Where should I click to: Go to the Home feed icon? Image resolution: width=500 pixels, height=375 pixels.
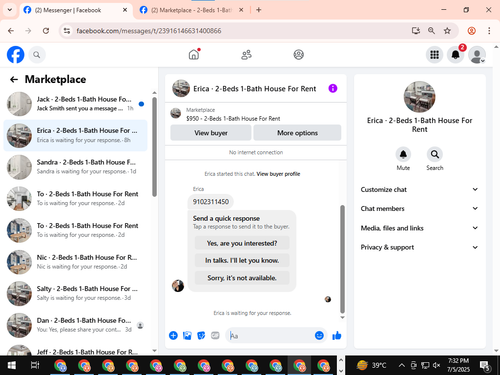point(194,54)
